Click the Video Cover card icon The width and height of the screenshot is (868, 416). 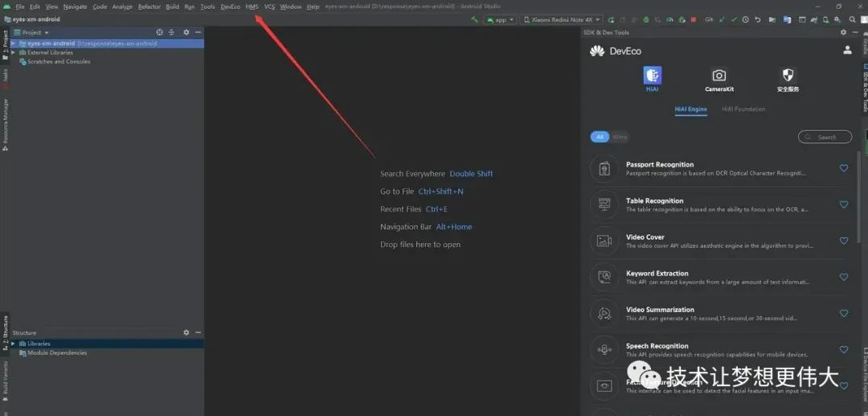click(604, 241)
